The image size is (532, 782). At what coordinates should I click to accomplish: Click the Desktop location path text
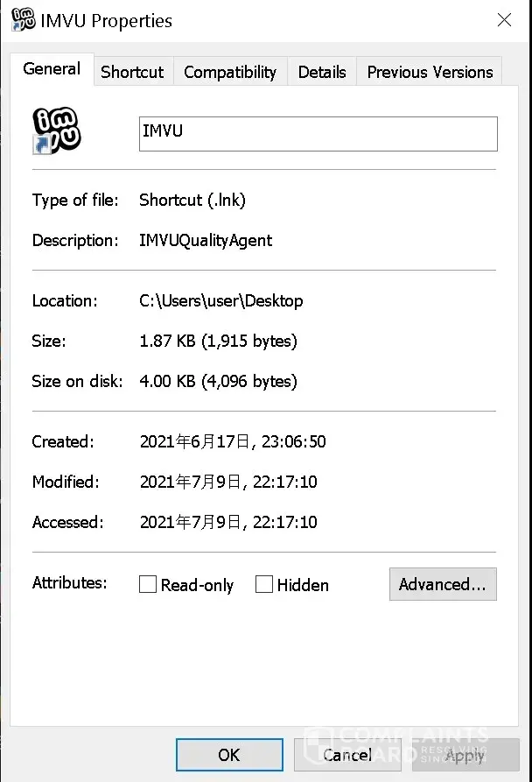(x=221, y=301)
